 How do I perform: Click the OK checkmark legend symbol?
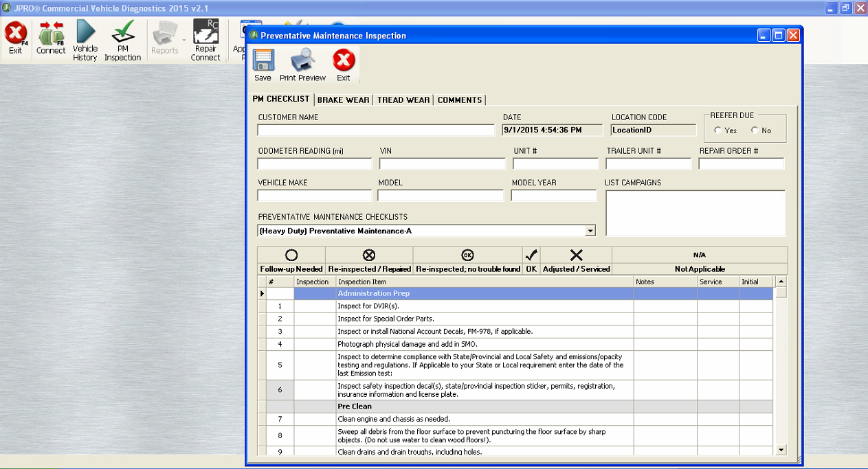(531, 255)
